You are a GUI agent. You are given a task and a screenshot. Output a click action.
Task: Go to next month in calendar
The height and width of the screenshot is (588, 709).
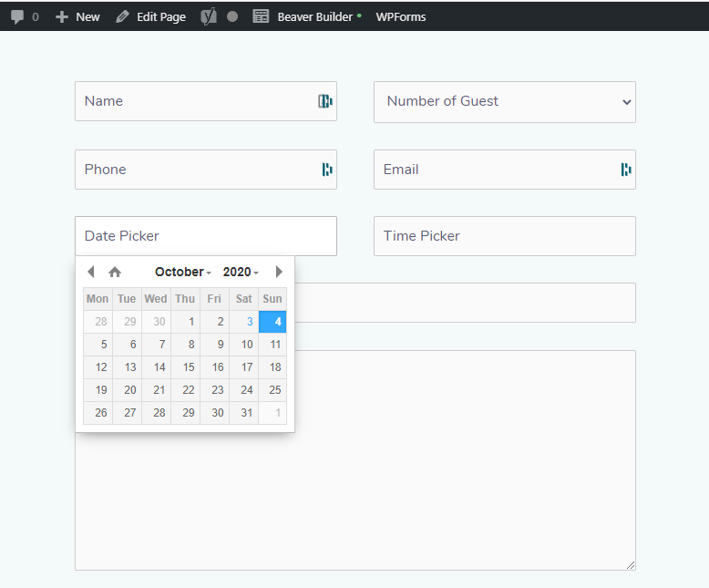[279, 272]
